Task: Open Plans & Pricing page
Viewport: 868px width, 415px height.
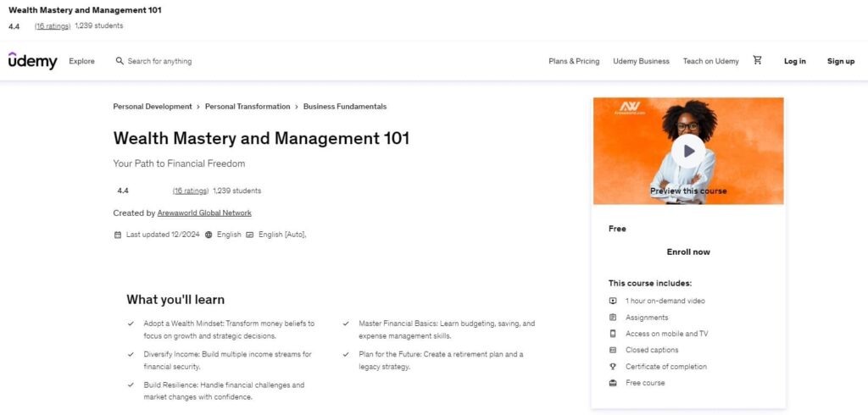Action: click(574, 61)
